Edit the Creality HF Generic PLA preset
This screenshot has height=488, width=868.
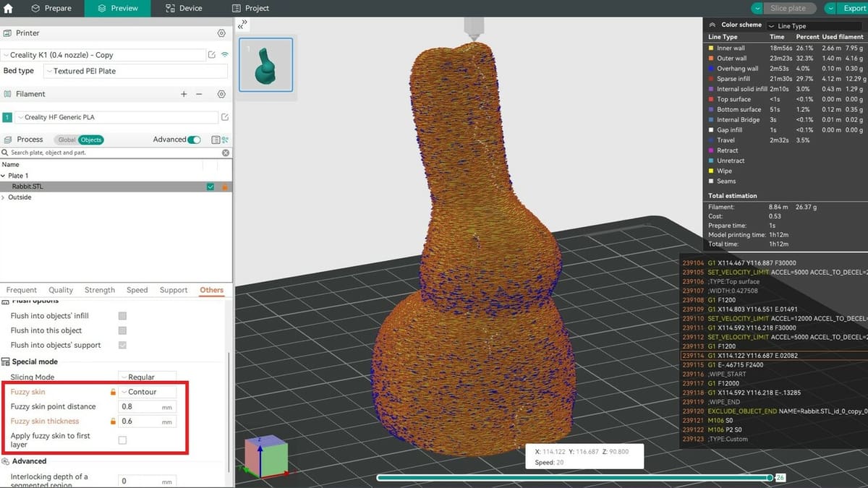[x=225, y=117]
